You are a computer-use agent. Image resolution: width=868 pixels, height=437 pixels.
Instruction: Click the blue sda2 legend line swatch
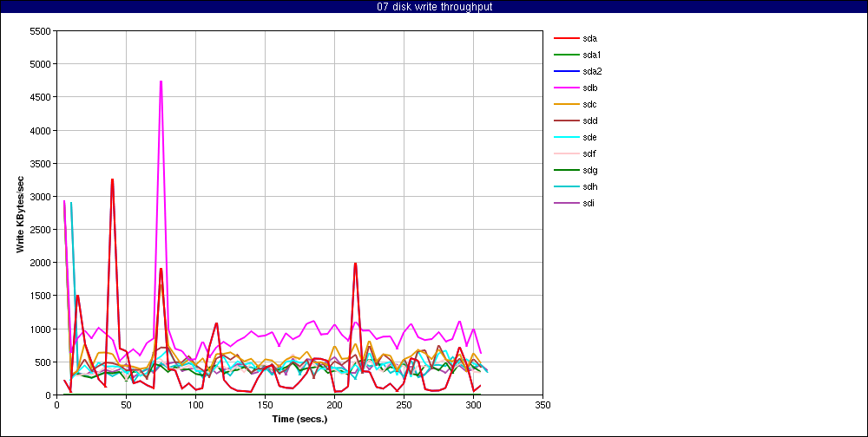tap(566, 72)
